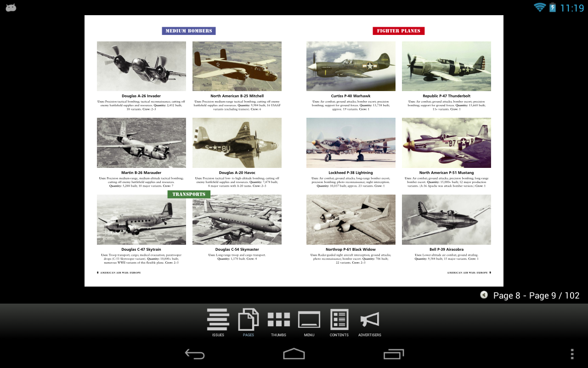Tap the Medium Bombers heading

coord(189,31)
